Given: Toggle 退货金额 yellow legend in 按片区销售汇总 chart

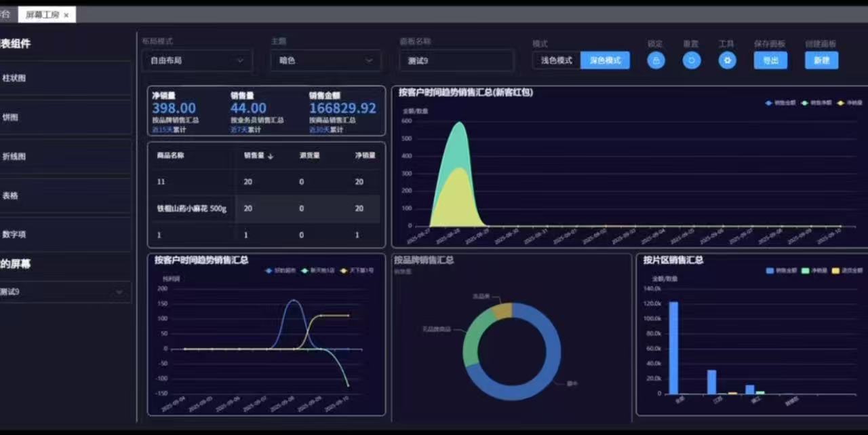Looking at the screenshot, I should pyautogui.click(x=847, y=271).
